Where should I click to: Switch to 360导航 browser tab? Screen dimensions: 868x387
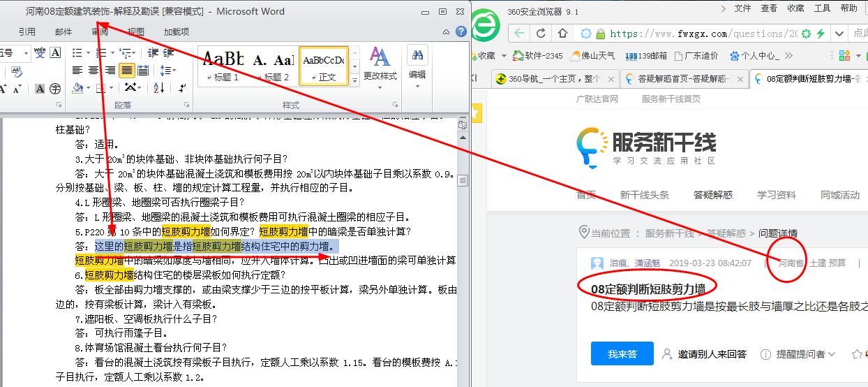(555, 79)
